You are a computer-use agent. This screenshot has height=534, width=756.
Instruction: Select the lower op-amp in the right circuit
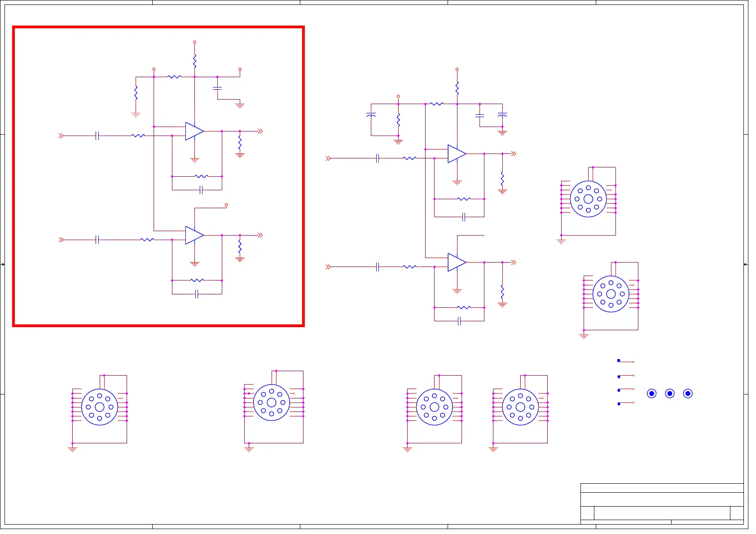point(457,263)
